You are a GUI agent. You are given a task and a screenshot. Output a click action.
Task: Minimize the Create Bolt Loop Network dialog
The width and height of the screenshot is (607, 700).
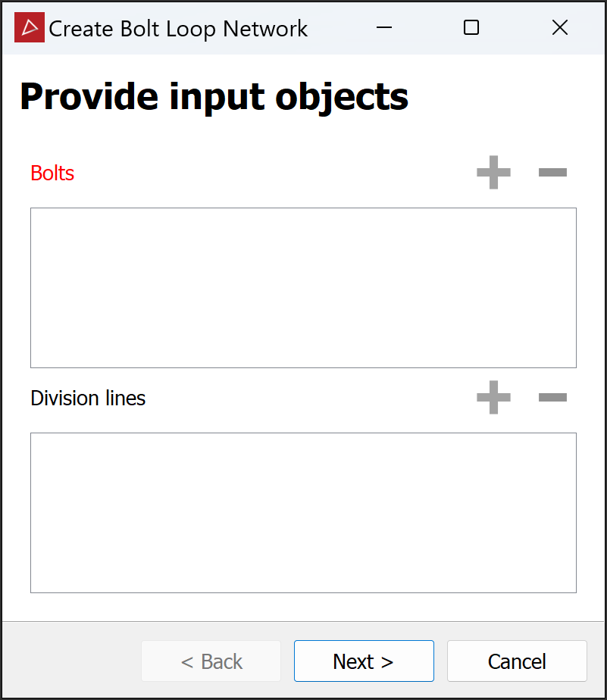(384, 28)
